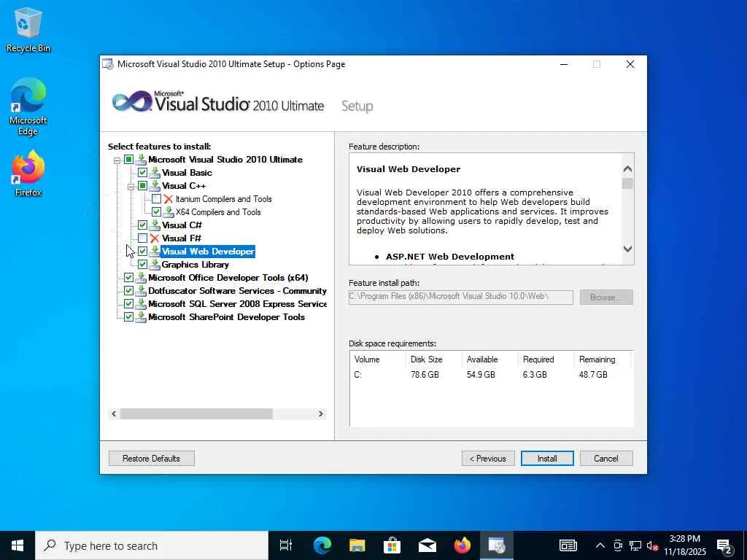
Task: Toggle the Visual C++ checkbox
Action: (142, 186)
